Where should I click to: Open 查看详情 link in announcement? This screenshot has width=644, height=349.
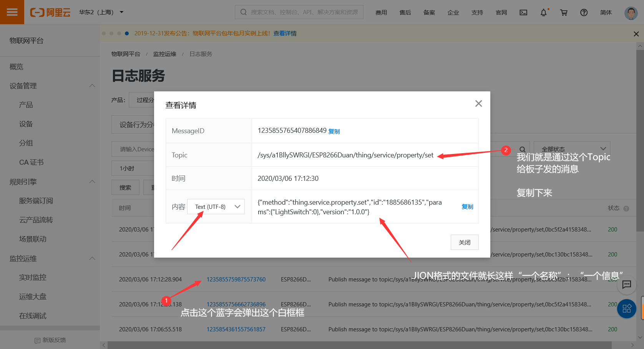[285, 33]
